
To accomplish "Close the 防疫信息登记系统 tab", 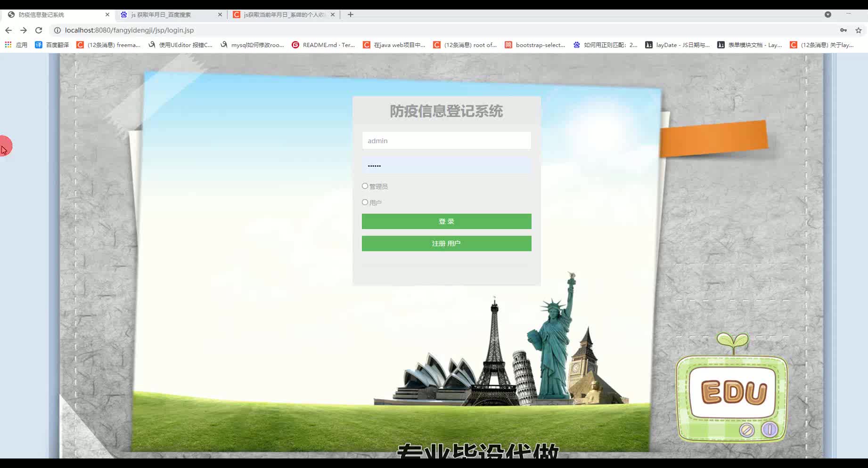I will [107, 15].
